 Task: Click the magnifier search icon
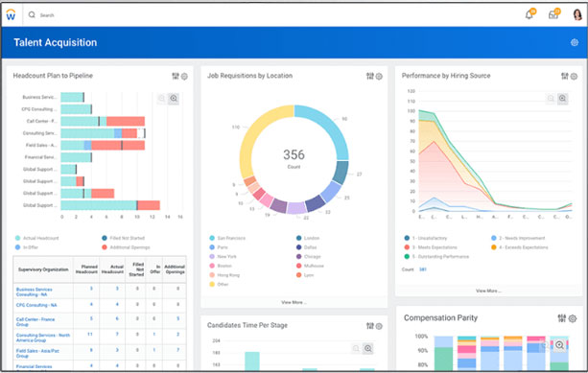point(32,14)
